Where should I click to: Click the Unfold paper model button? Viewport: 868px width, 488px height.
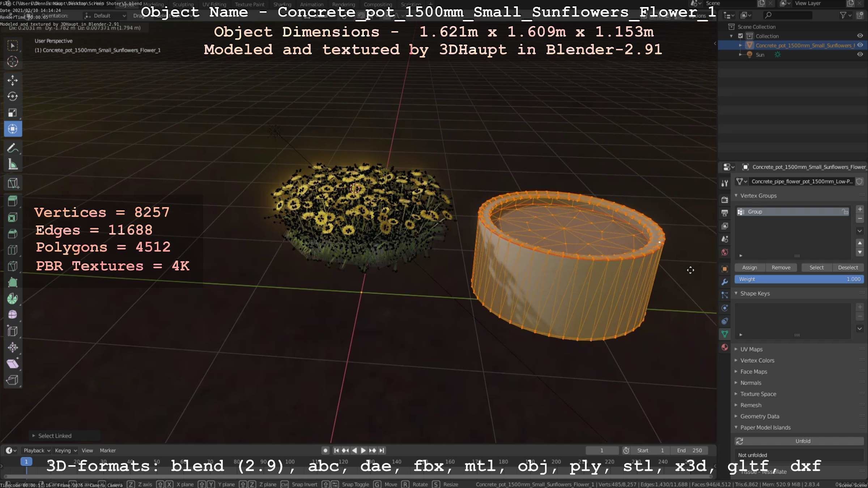tap(799, 441)
